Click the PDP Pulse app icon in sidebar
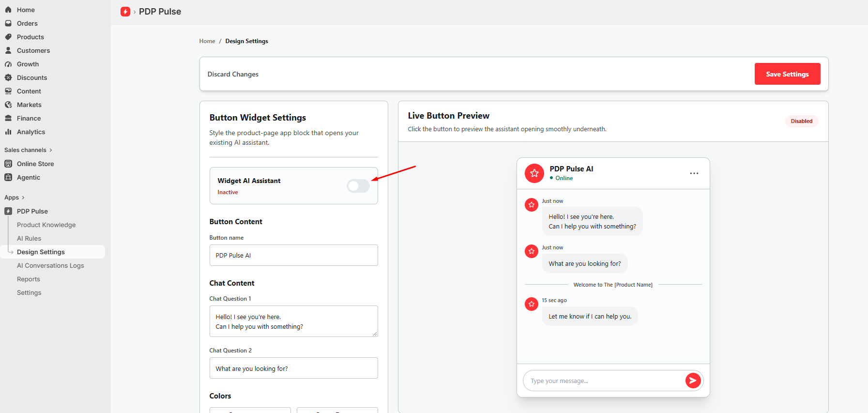868x413 pixels. (8, 211)
